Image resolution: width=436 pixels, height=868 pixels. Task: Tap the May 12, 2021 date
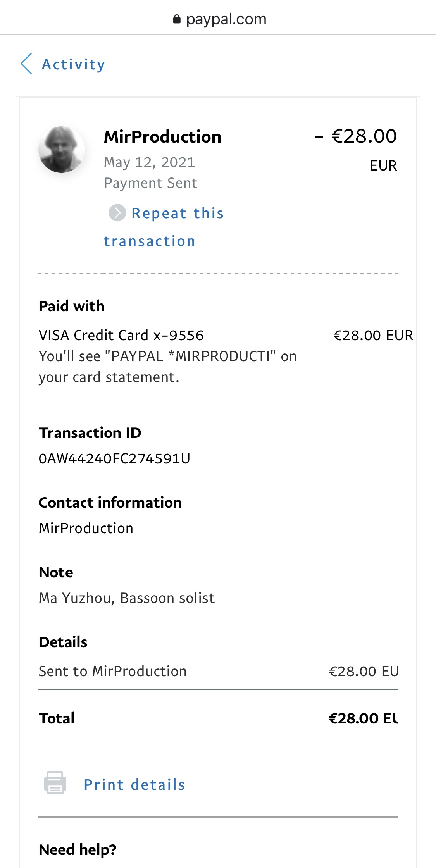point(149,162)
